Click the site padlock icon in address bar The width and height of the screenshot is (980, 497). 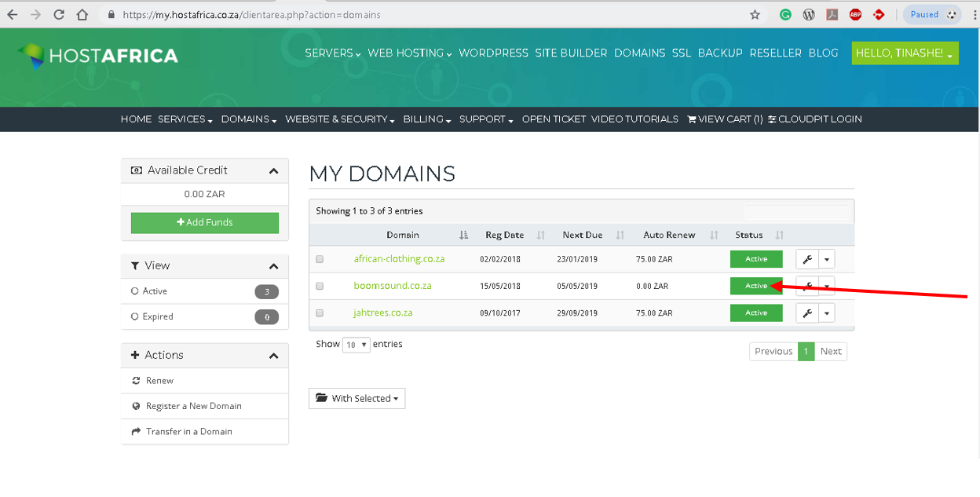[110, 14]
